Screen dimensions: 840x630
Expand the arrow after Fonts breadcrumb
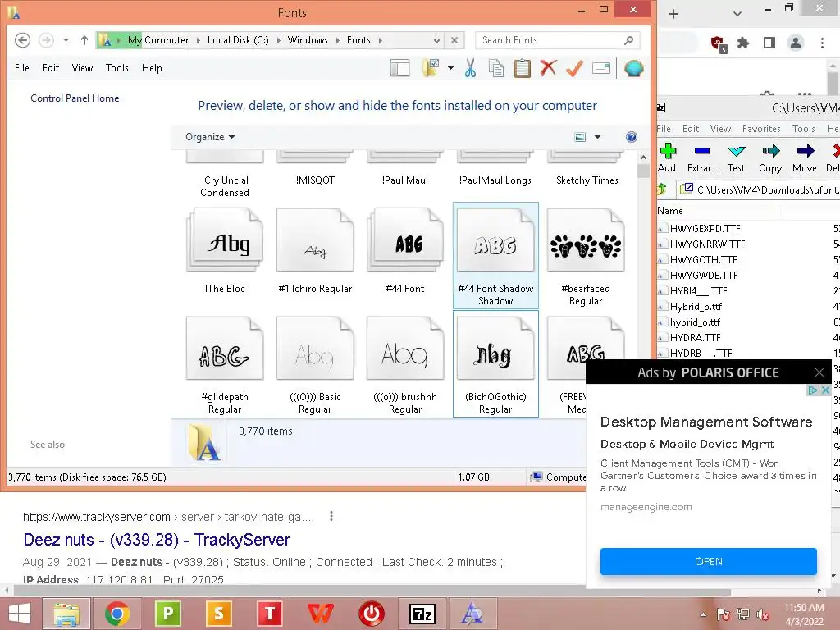pyautogui.click(x=380, y=40)
